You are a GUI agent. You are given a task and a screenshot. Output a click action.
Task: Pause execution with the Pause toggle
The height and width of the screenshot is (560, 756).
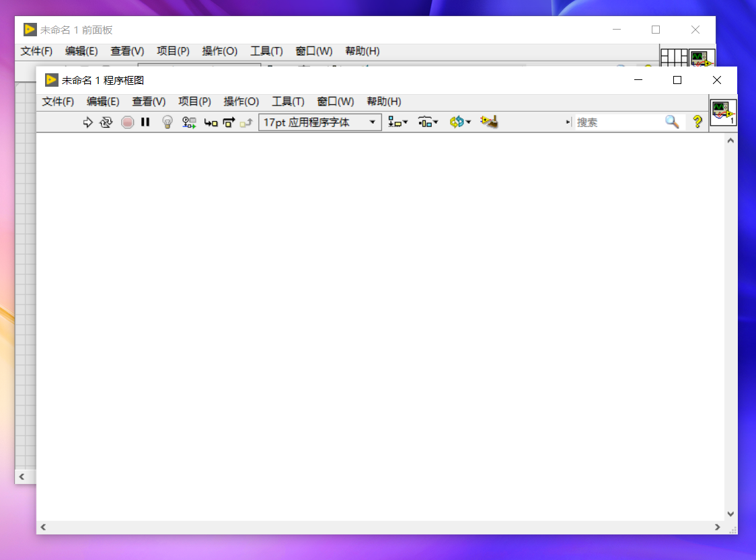click(145, 122)
